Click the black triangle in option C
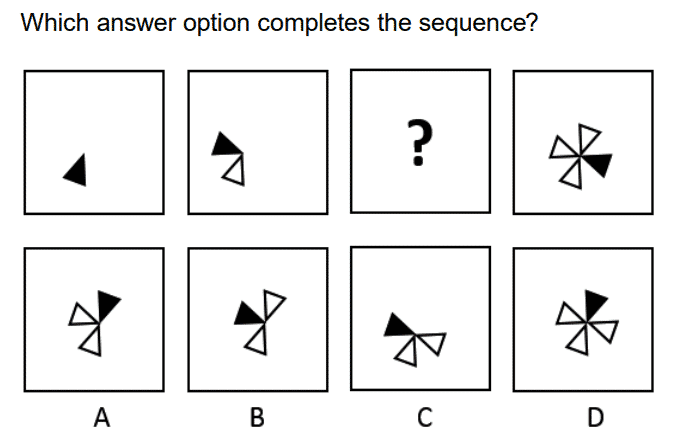 click(x=398, y=324)
